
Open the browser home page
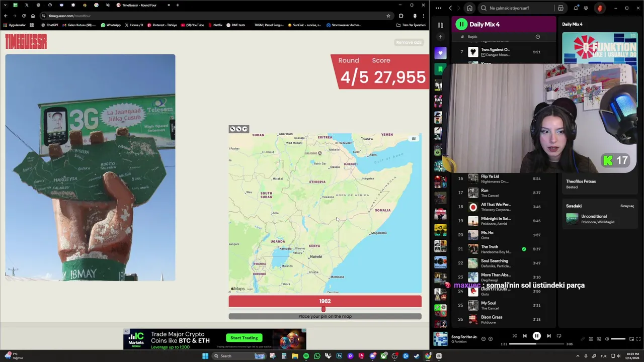pos(33,16)
